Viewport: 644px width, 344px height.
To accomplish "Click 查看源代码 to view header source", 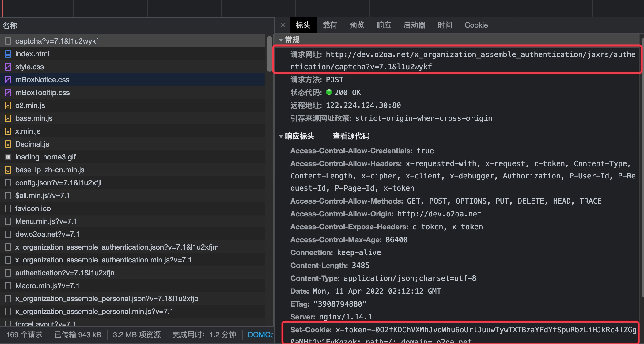I will [x=351, y=136].
